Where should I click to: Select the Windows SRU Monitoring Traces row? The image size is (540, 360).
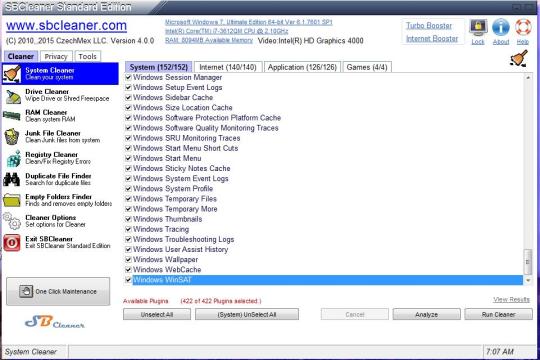[x=187, y=138]
